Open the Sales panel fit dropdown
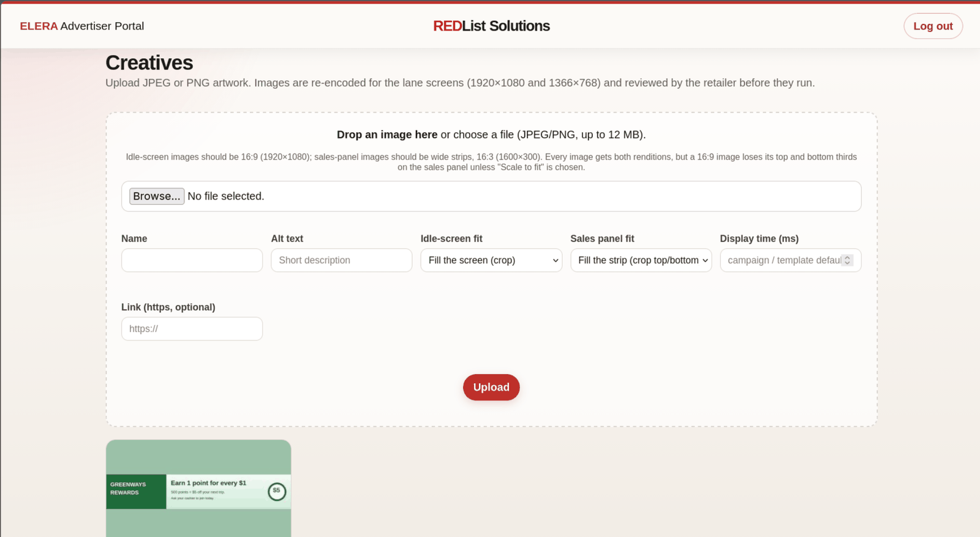 click(x=641, y=260)
